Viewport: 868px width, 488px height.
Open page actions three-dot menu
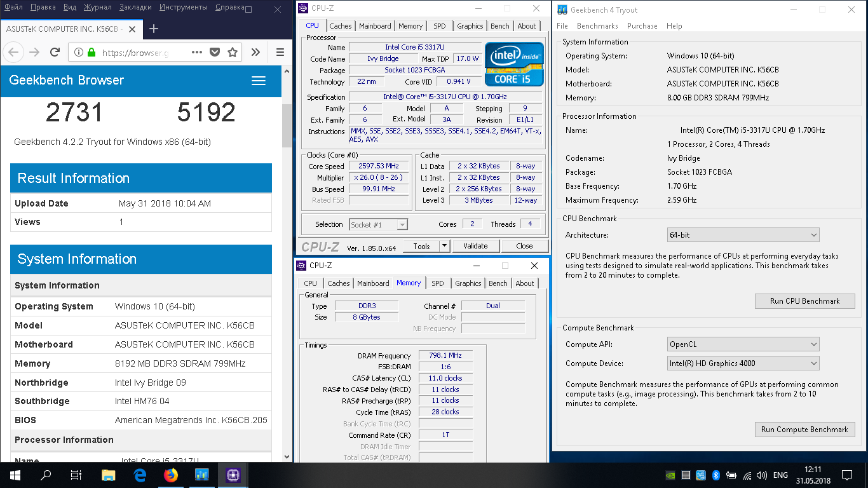(x=197, y=53)
